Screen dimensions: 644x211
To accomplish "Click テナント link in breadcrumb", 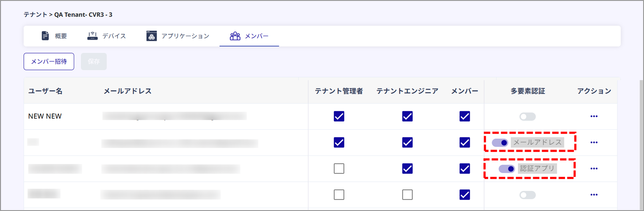I will (x=35, y=15).
